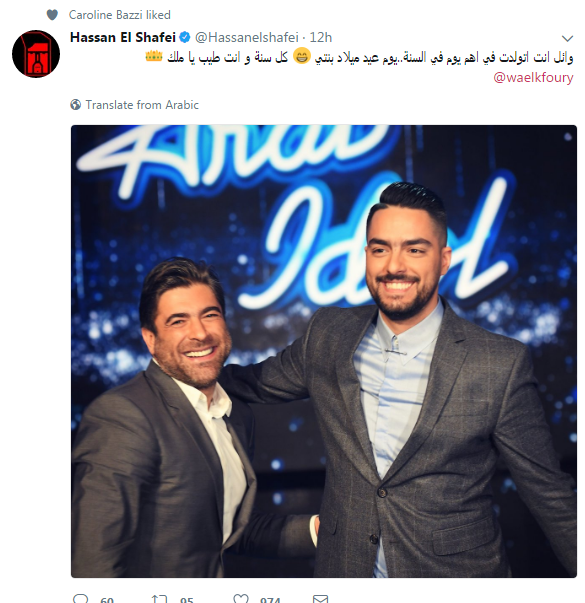The width and height of the screenshot is (585, 603).
Task: Click the retweet arrows icon
Action: 159,599
